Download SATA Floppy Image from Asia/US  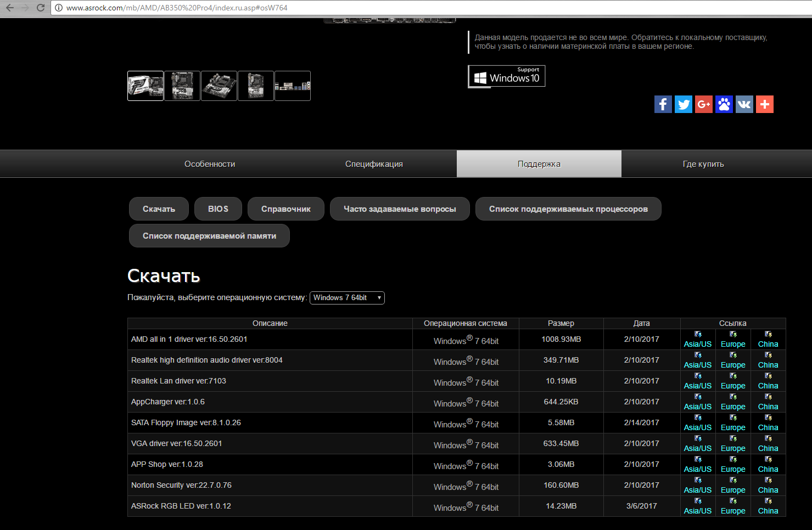click(698, 422)
